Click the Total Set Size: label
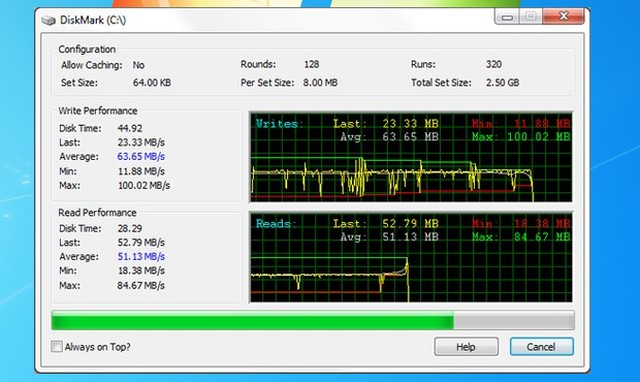The width and height of the screenshot is (640, 382). (x=441, y=82)
